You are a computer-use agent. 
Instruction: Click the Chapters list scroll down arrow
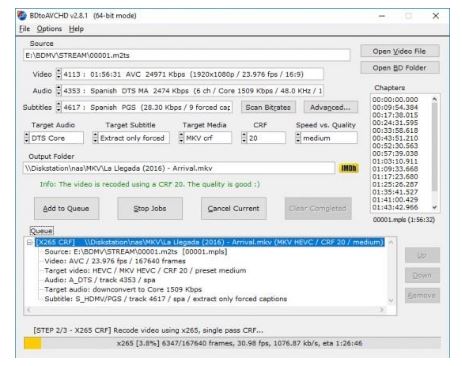434,207
